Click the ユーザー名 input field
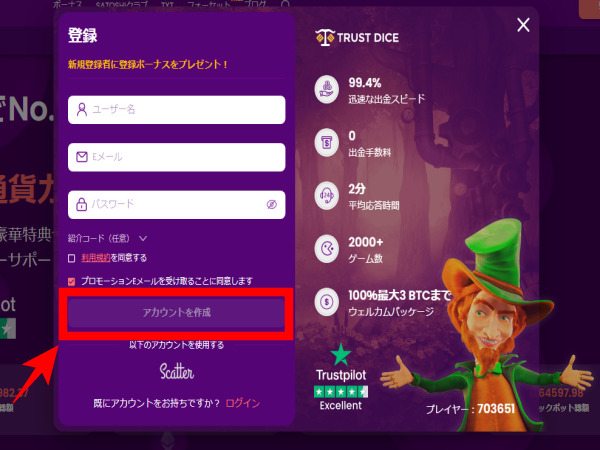The height and width of the screenshot is (450, 600). coord(176,110)
